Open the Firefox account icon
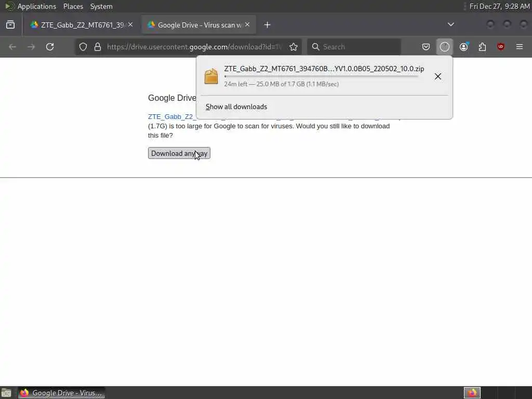The height and width of the screenshot is (399, 532). (464, 47)
